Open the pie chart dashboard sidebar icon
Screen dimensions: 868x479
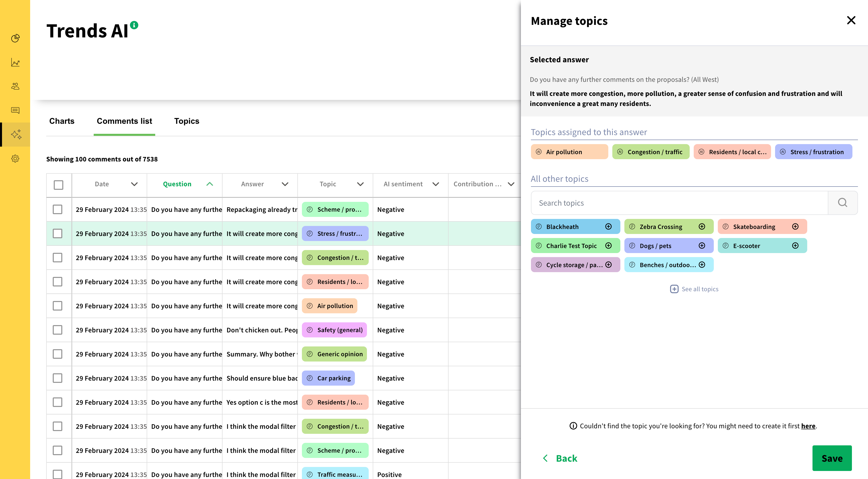[15, 38]
